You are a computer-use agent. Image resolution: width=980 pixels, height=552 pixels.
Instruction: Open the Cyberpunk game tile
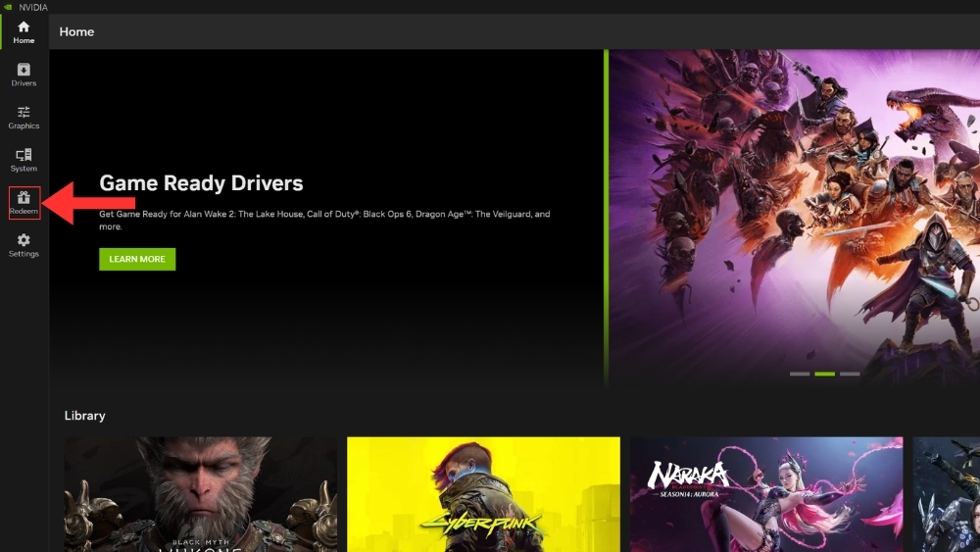pos(483,494)
